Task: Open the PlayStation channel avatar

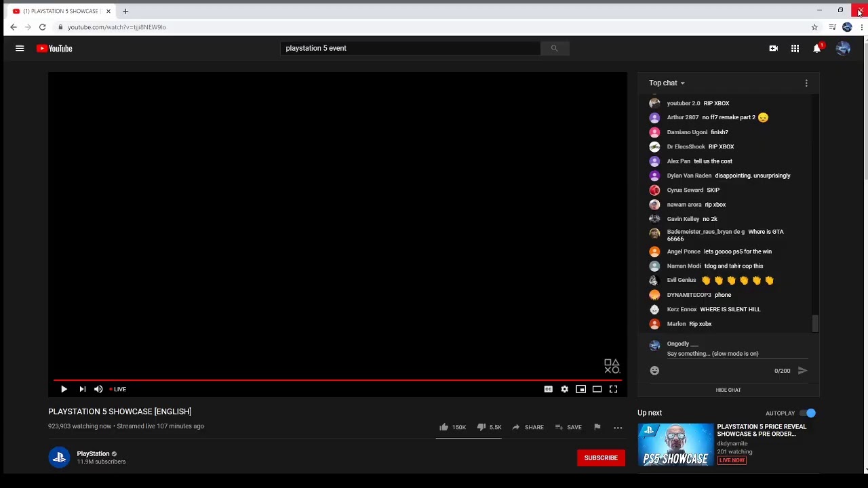Action: 59,457
